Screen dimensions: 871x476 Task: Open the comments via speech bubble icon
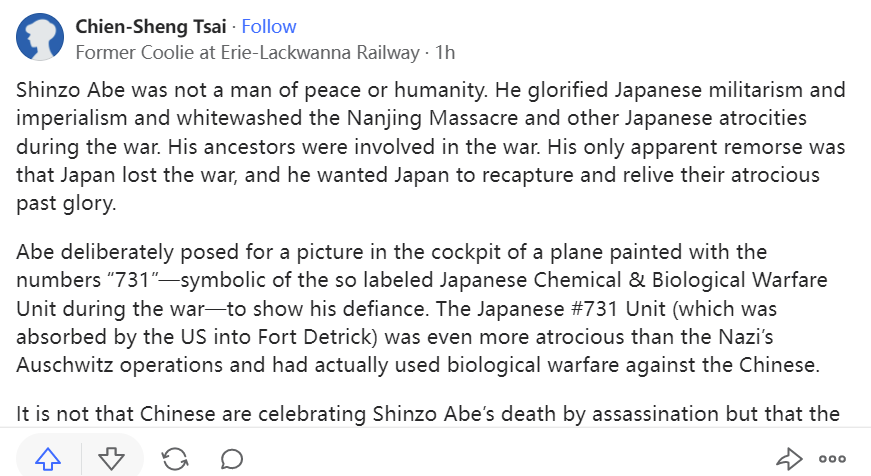pyautogui.click(x=232, y=458)
